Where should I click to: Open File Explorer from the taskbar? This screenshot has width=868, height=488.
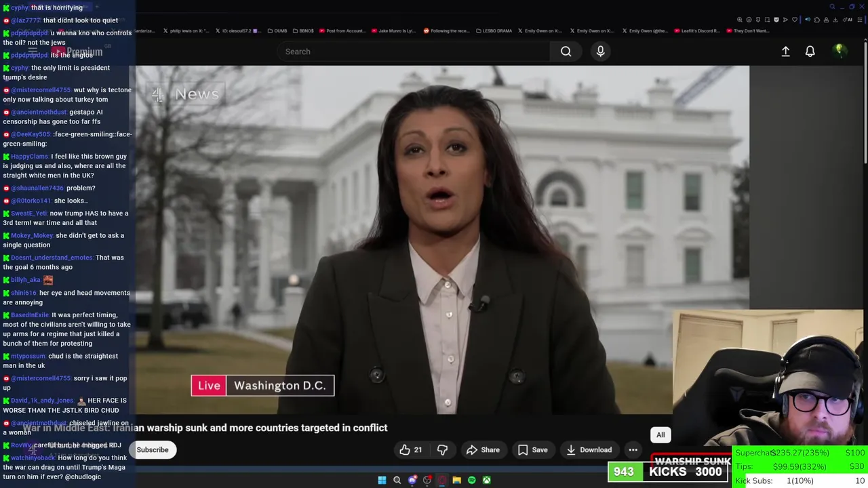456,480
